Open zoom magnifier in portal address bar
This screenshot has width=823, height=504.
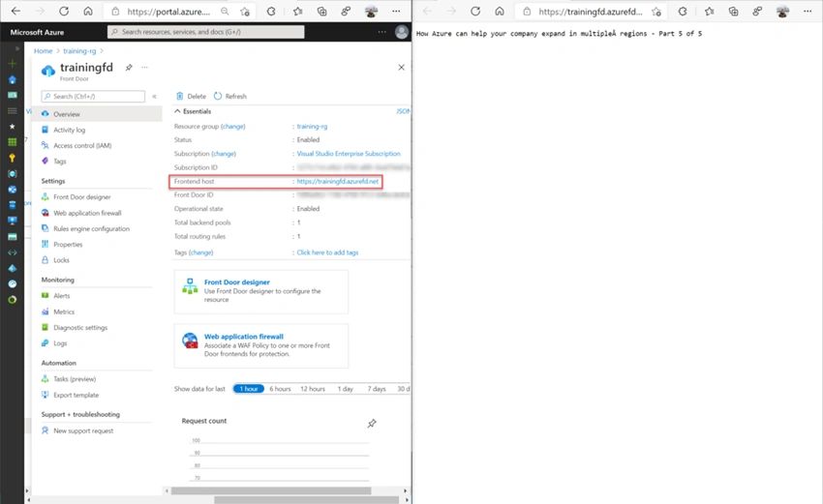(225, 11)
